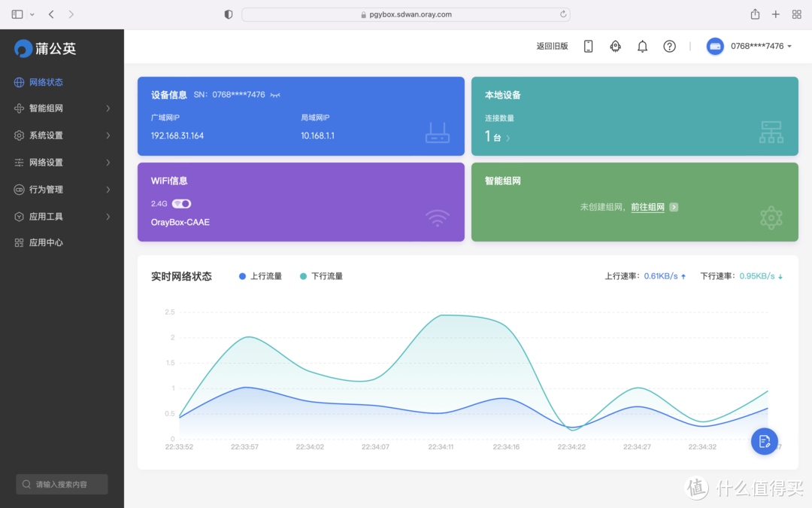
Task: Click the network topology icon on 本地设备 card
Action: 771,132
